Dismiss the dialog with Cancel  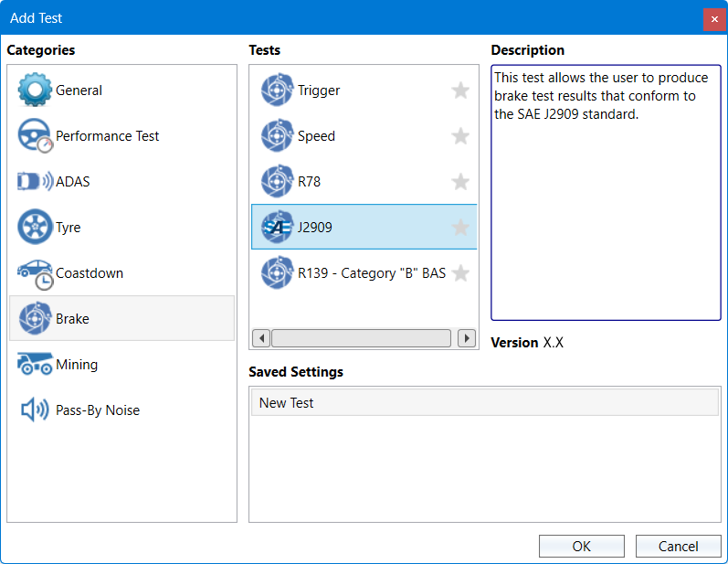coord(678,546)
